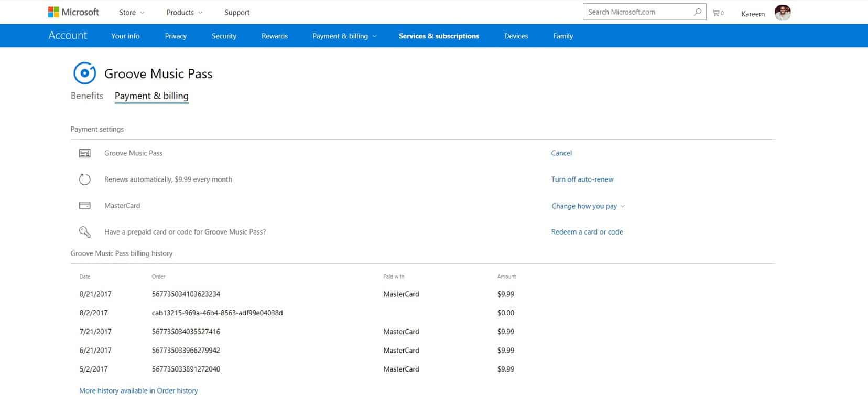Select order 567735033891272040
868x403 pixels.
[186, 369]
